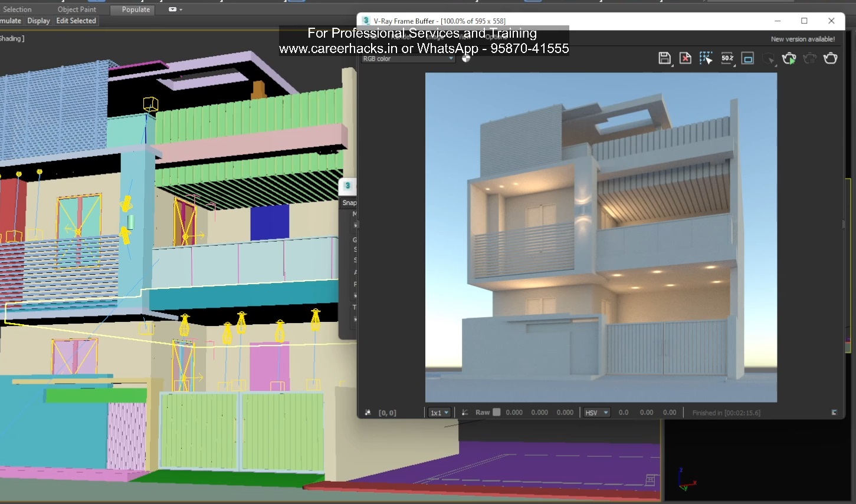Screen dimensions: 856x504
Task: Set frame buffer zoom to 50%
Action: pyautogui.click(x=727, y=58)
